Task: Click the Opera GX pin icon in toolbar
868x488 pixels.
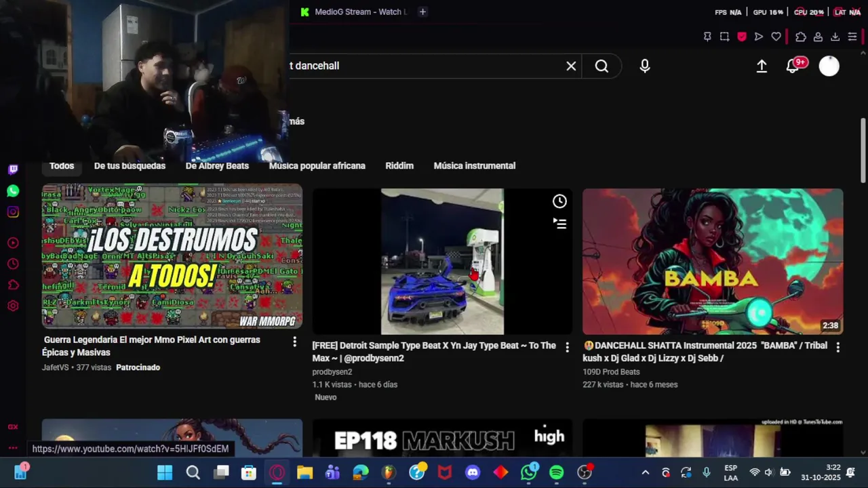Action: [707, 37]
